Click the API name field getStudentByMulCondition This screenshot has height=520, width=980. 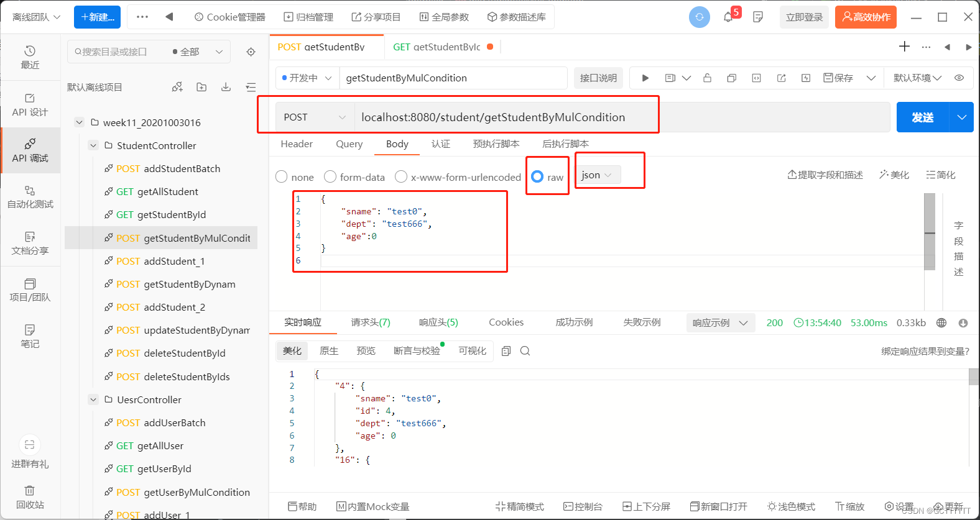[453, 78]
